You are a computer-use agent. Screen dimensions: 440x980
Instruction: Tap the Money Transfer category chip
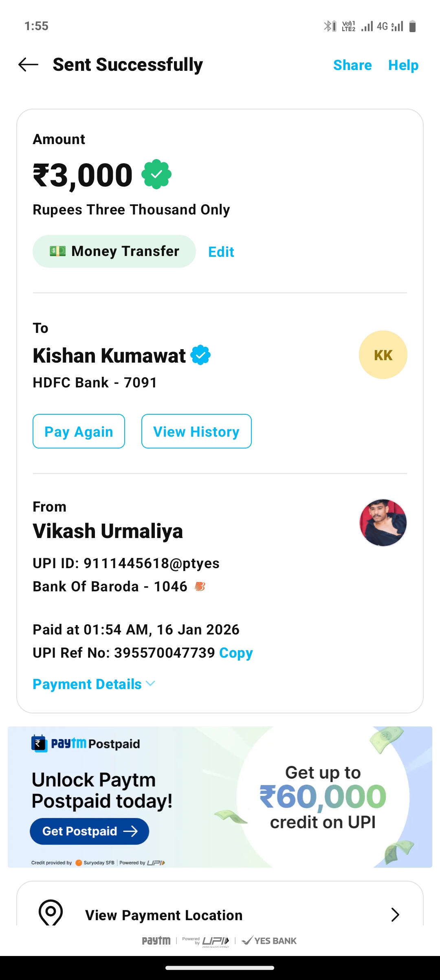[114, 251]
